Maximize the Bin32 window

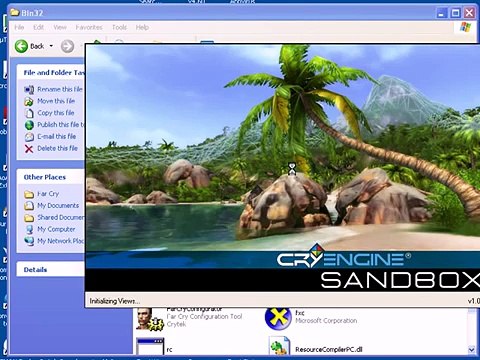pos(455,13)
